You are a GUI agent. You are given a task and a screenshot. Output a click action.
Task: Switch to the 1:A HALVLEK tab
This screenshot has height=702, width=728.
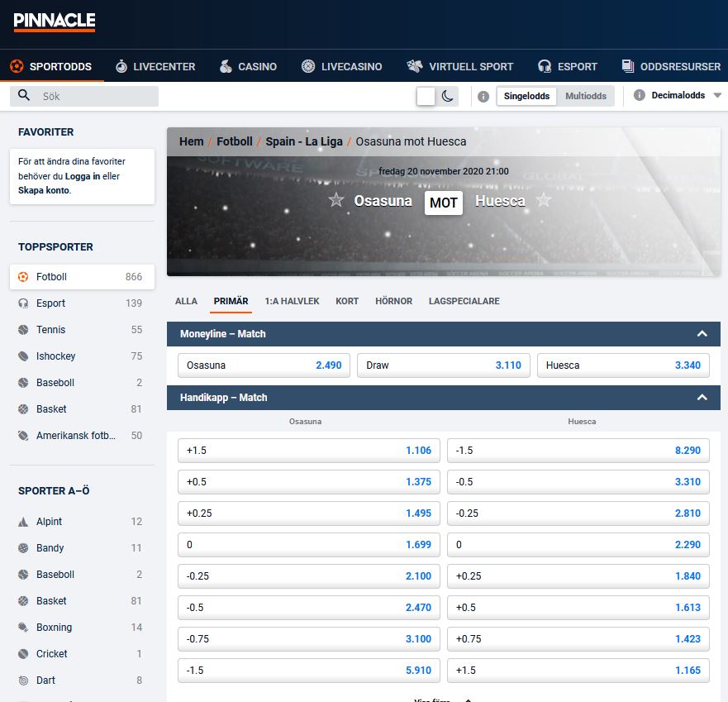coord(292,301)
